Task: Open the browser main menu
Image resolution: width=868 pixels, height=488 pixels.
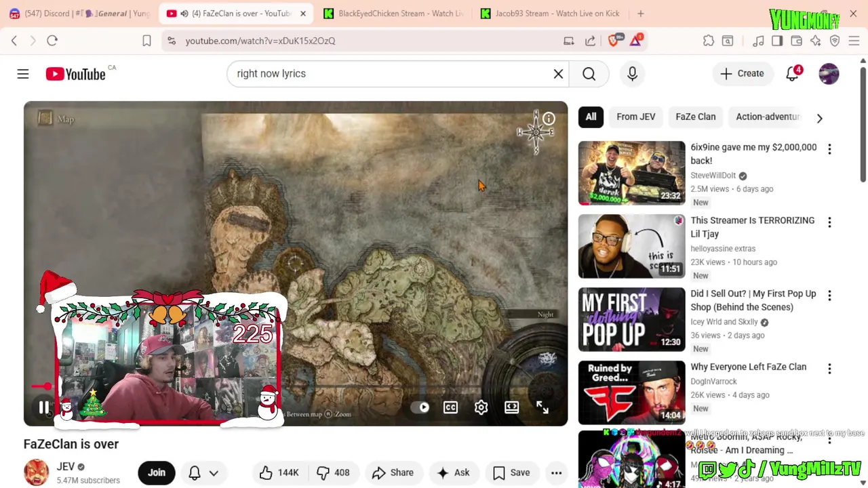Action: point(854,41)
